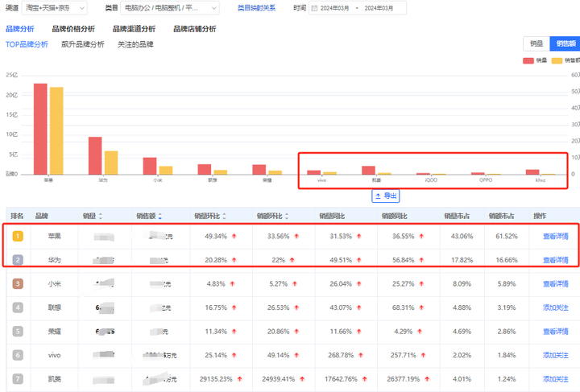Click the 导出 export button
Viewport: 580px width, 392px height.
pos(385,196)
